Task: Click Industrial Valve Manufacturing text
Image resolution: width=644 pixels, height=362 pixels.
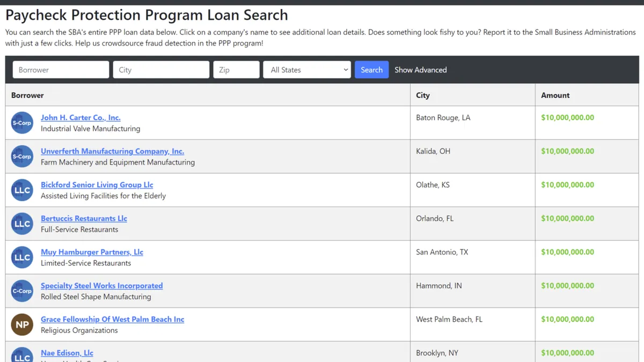Action: point(90,129)
